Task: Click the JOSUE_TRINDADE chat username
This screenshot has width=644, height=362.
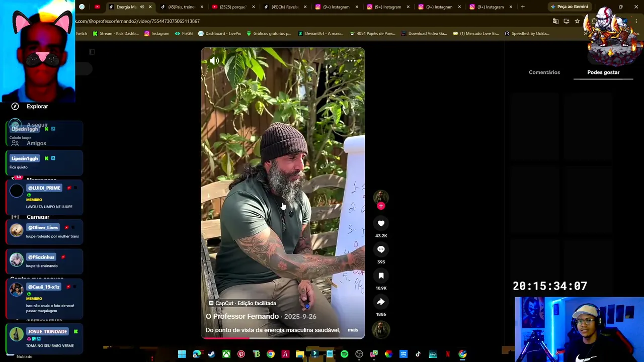Action: tap(47, 332)
